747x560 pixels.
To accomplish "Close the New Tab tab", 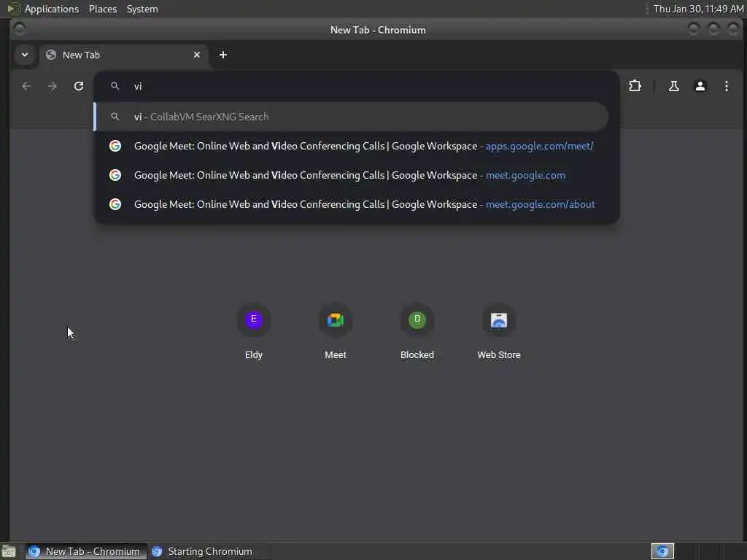I will [197, 55].
